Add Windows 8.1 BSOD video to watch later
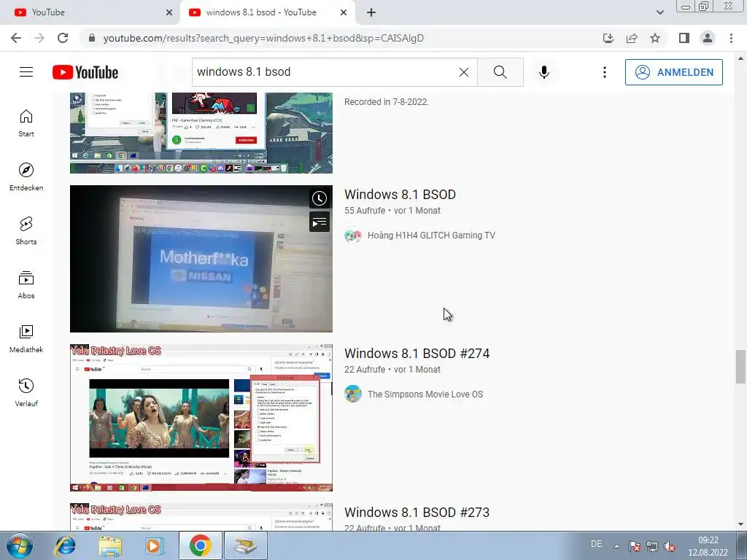This screenshot has width=747, height=560. 320,198
